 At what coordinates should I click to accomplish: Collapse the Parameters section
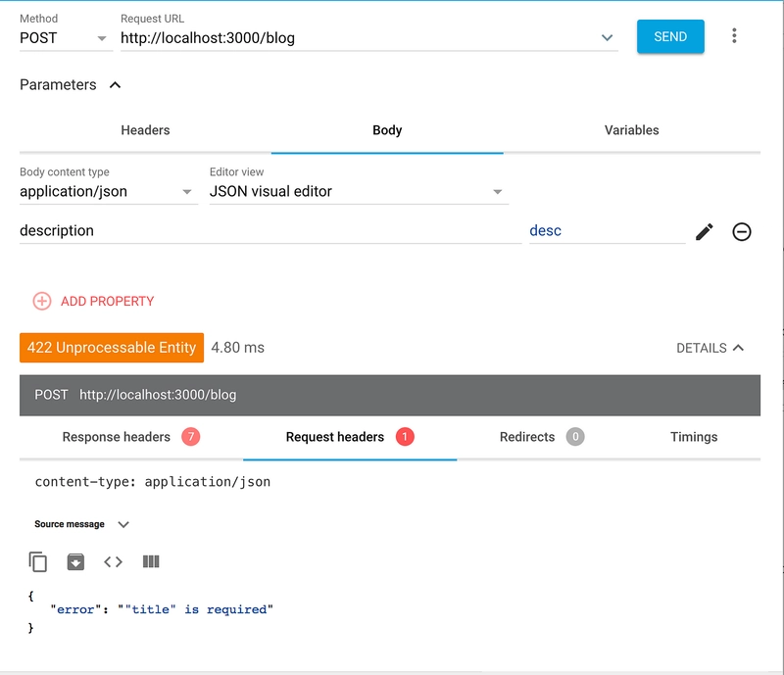click(115, 85)
